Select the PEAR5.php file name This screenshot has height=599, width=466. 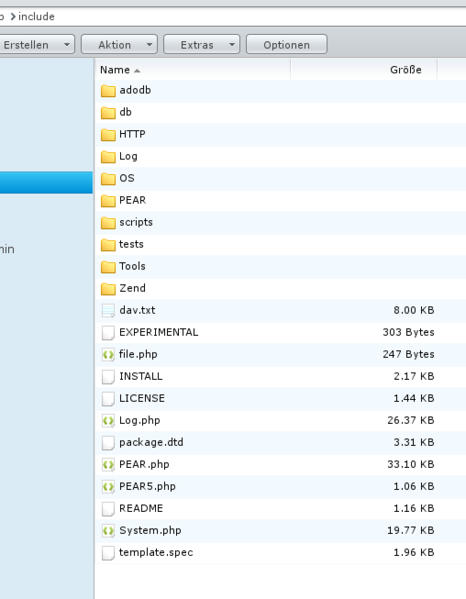(147, 486)
